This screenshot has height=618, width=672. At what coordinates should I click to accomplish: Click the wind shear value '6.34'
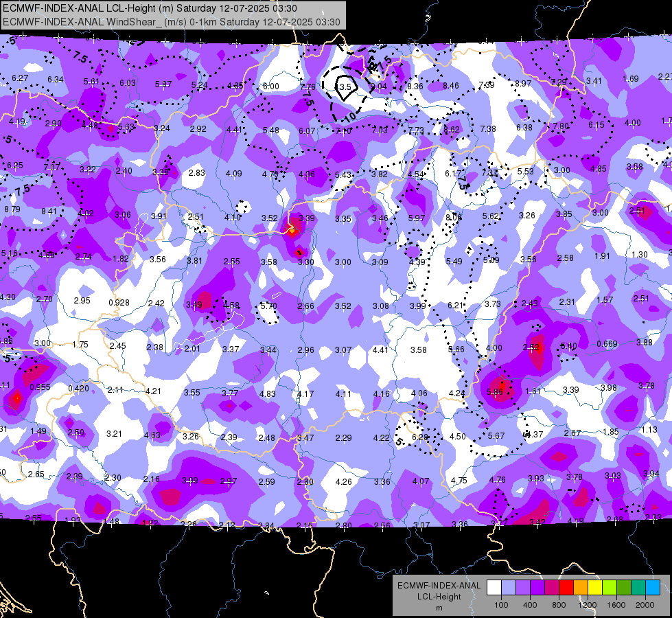click(56, 80)
